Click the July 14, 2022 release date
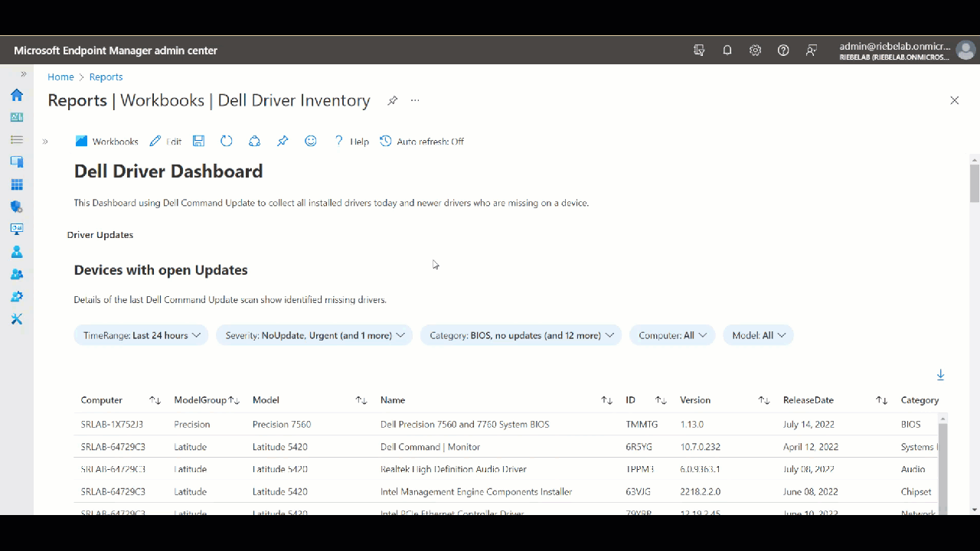Image resolution: width=980 pixels, height=551 pixels. (x=808, y=424)
